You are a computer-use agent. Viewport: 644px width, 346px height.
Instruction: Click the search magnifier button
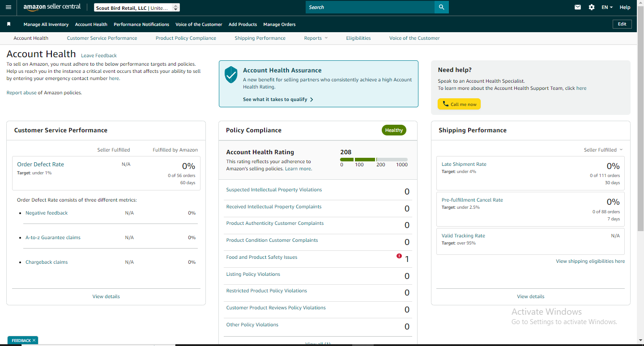[x=442, y=7]
